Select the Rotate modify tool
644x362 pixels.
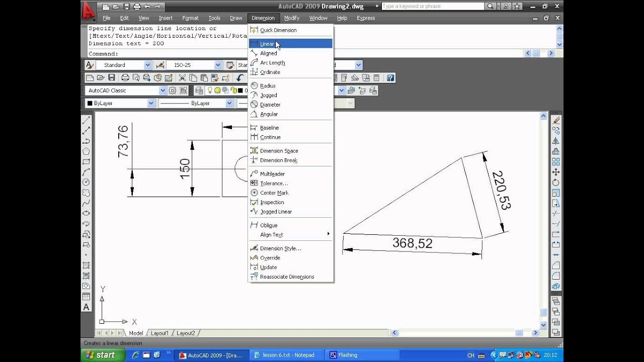tap(556, 183)
